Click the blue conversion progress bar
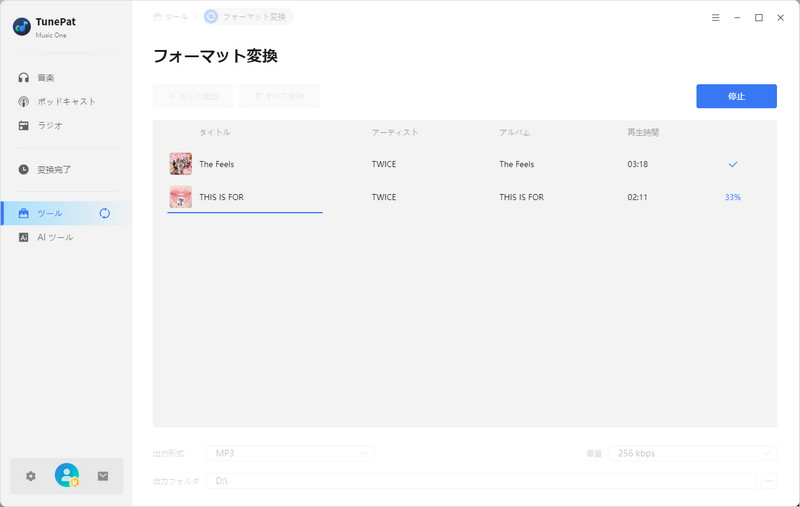Viewport: 800px width, 507px height. [x=245, y=212]
